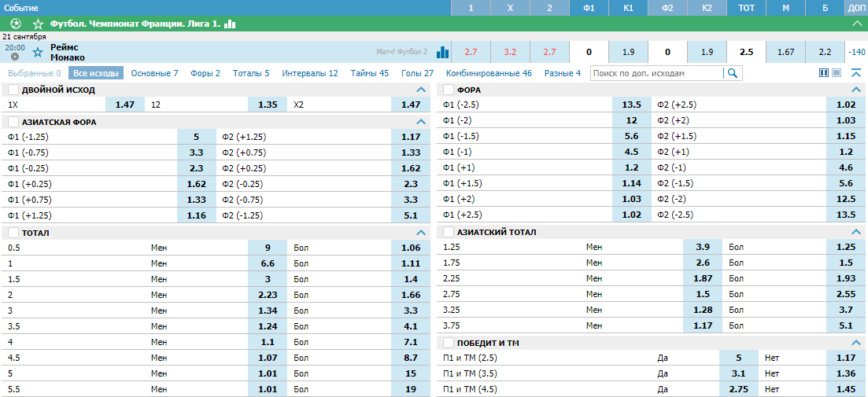Image resolution: width=868 pixels, height=397 pixels.
Task: Pick double chance 1X at 1.47
Action: coord(125,104)
